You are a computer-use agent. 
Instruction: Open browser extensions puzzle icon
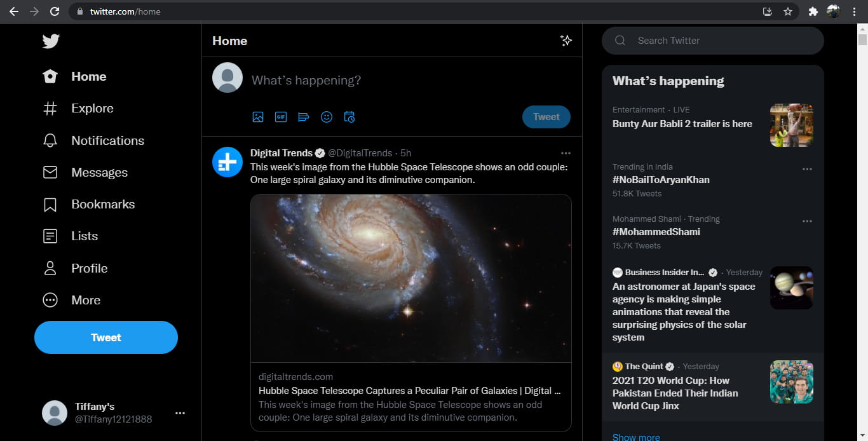click(813, 11)
